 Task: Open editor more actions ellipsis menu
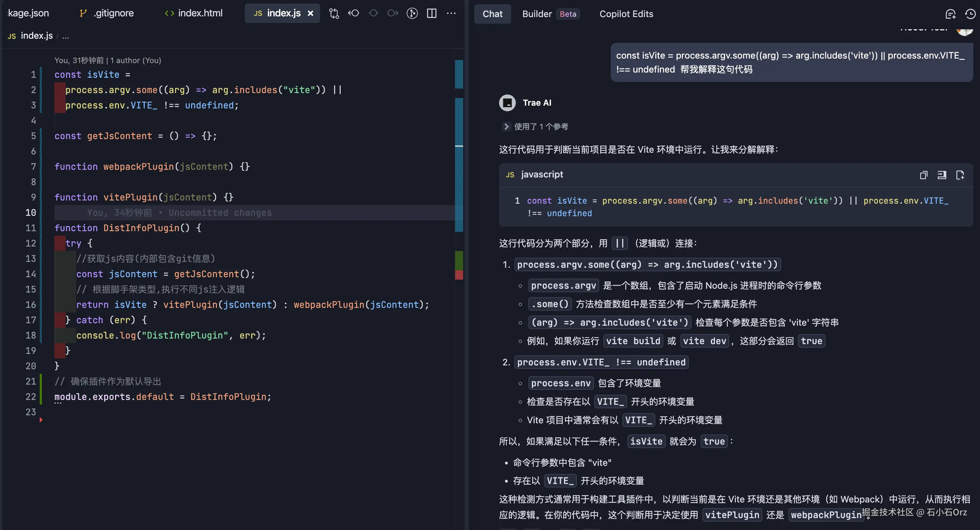point(451,14)
